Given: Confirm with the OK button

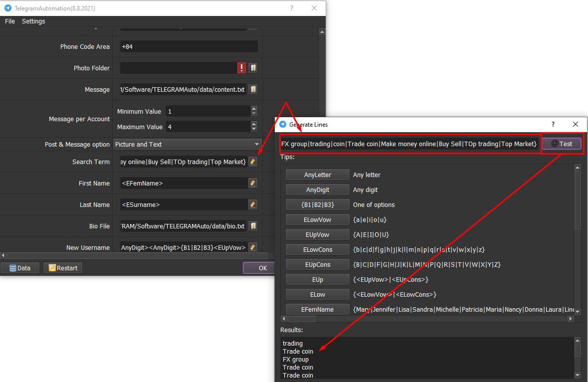Looking at the screenshot, I should pos(259,268).
